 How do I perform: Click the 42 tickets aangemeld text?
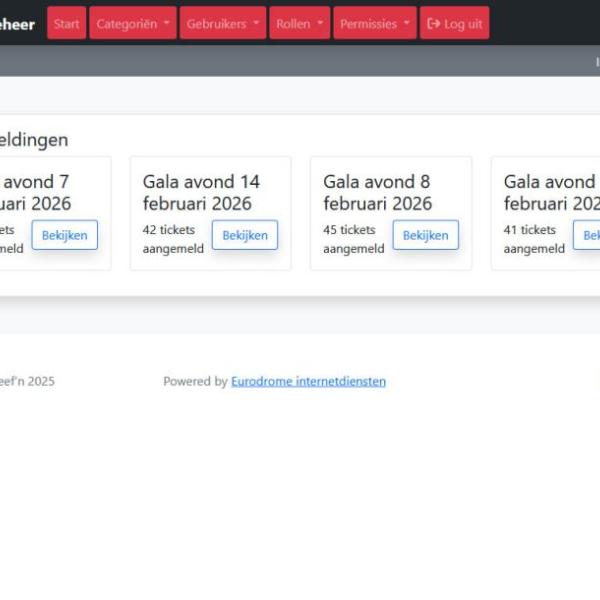173,239
